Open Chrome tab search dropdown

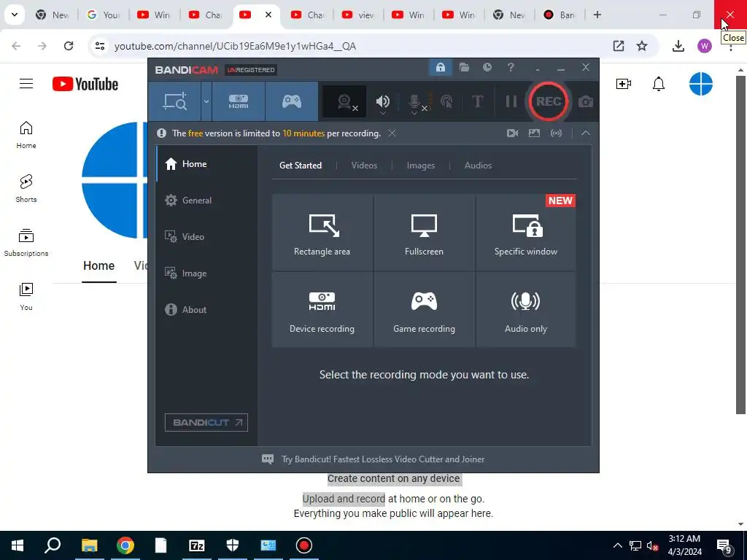pos(15,15)
